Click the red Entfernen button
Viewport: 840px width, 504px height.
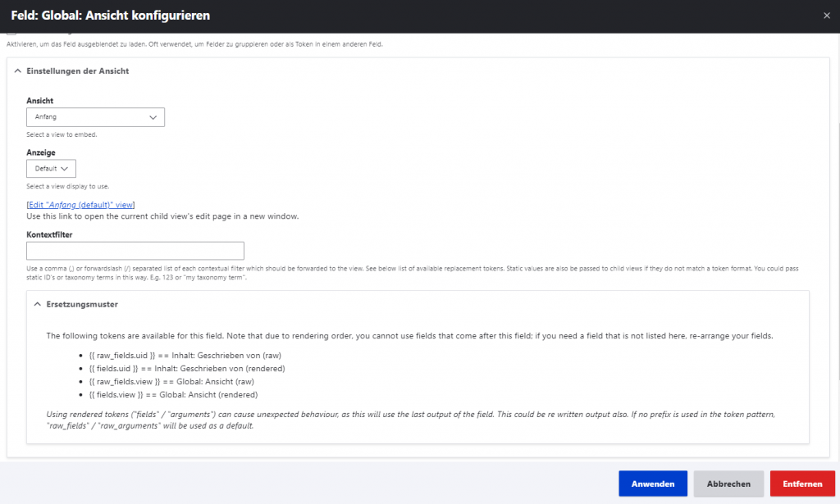[802, 484]
